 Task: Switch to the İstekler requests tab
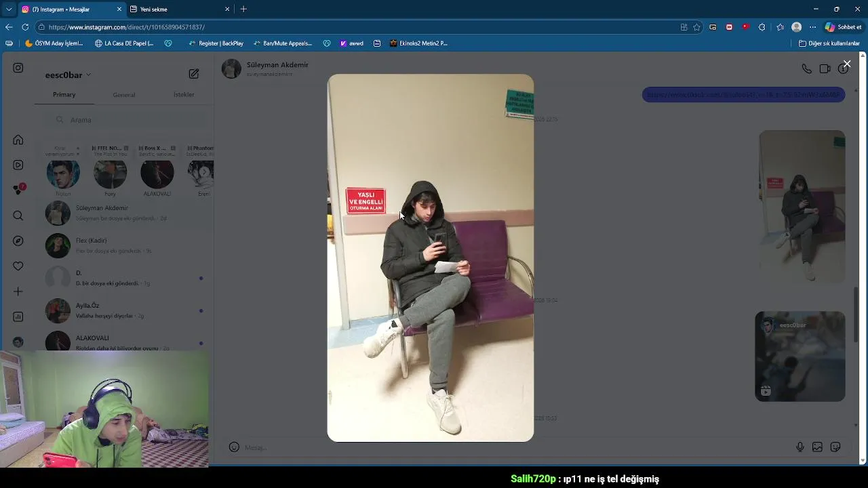pyautogui.click(x=184, y=95)
